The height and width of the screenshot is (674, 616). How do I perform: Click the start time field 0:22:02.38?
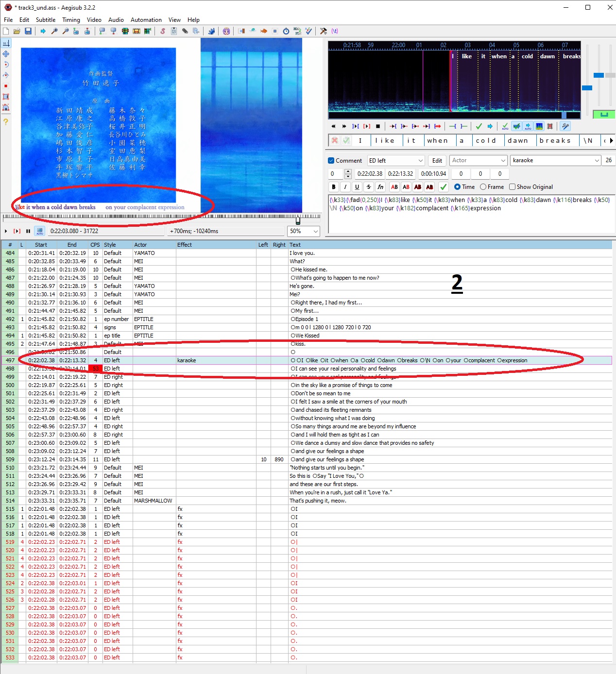(370, 174)
